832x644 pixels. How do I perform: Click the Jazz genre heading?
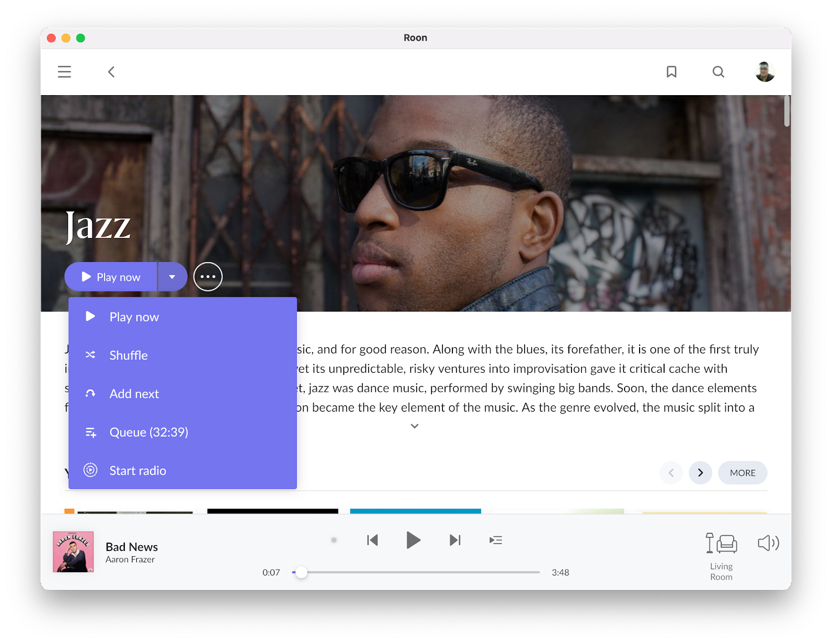[98, 227]
